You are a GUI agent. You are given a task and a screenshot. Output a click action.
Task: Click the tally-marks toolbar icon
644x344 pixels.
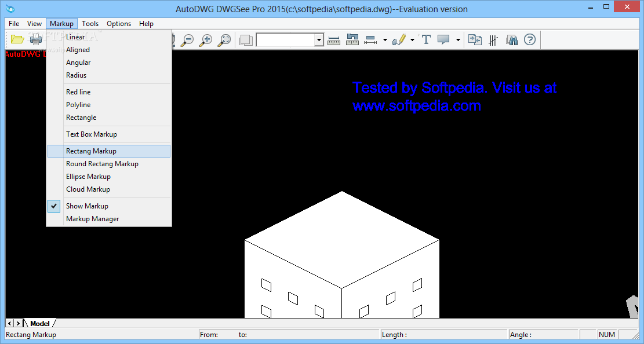(493, 40)
